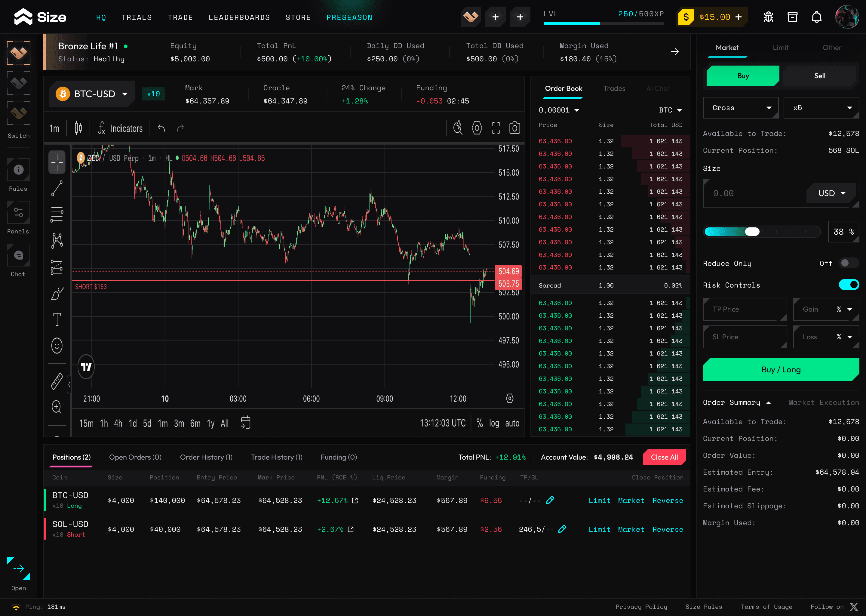Toggle log scale on chart

pos(494,423)
